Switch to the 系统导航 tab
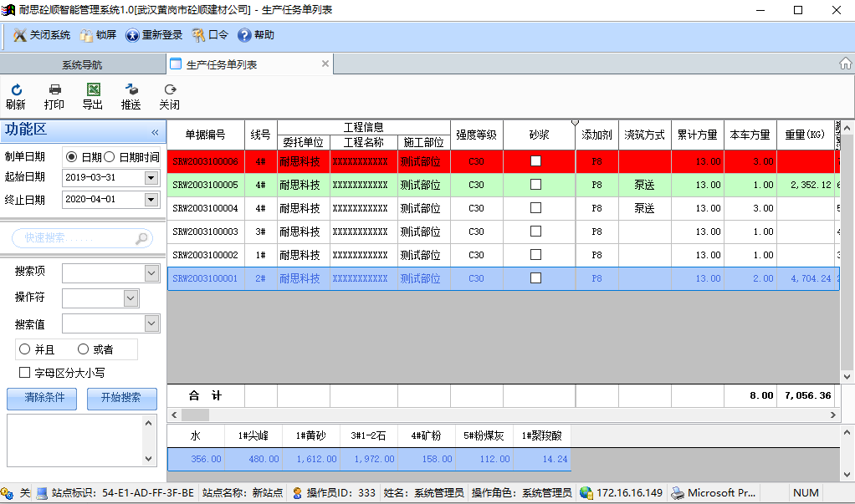This screenshot has width=855, height=504. (82, 64)
